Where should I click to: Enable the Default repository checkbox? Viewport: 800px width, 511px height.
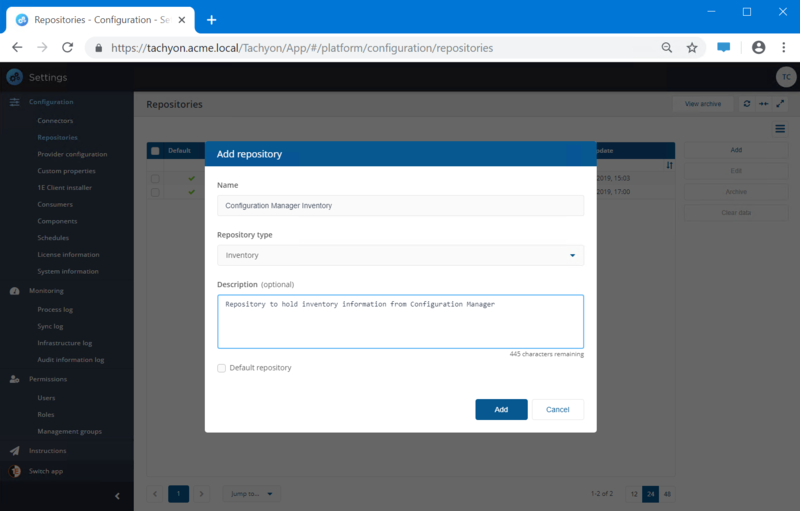click(x=222, y=368)
